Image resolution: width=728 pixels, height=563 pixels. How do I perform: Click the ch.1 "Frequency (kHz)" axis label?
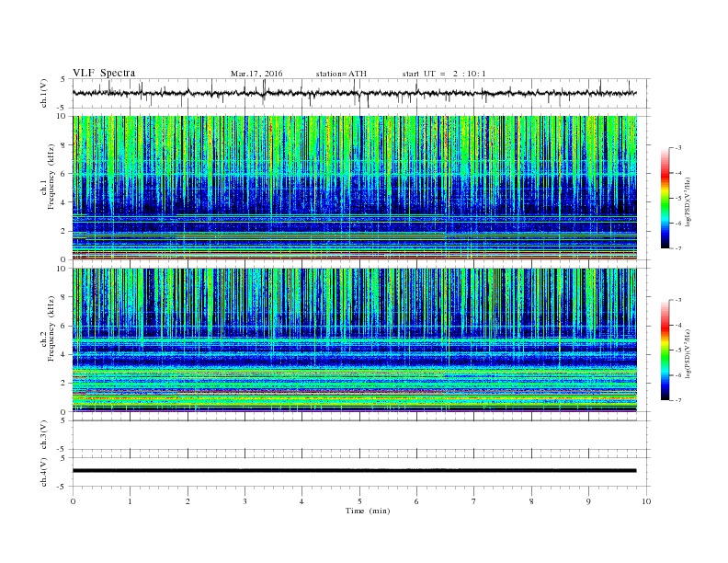pos(51,177)
